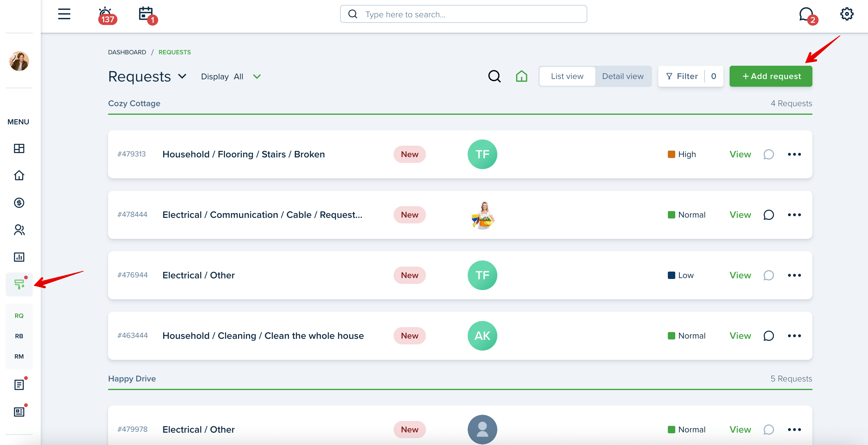This screenshot has height=445, width=868.
Task: Click the AK avatar on request #463444
Action: 482,335
